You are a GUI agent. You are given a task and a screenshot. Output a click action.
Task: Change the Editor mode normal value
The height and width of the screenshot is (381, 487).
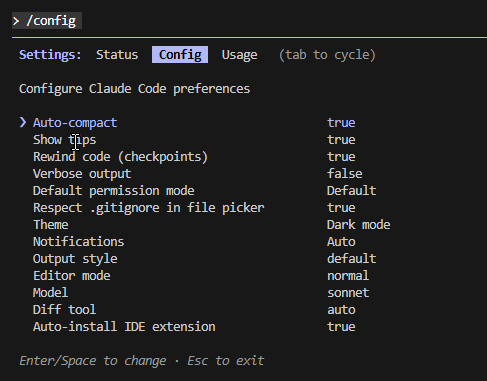click(x=348, y=276)
